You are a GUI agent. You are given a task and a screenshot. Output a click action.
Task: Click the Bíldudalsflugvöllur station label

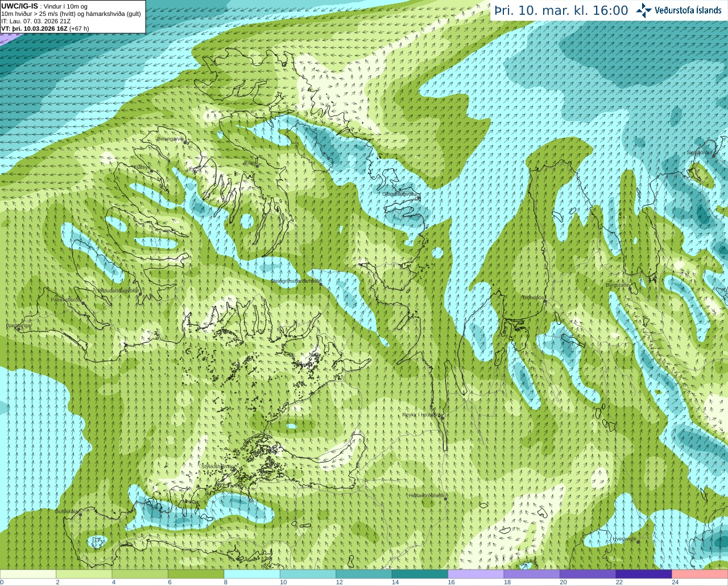pos(118,290)
